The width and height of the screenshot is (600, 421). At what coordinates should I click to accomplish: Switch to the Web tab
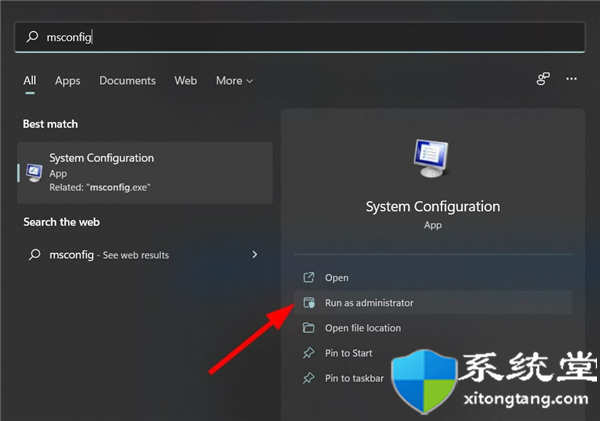tap(186, 81)
